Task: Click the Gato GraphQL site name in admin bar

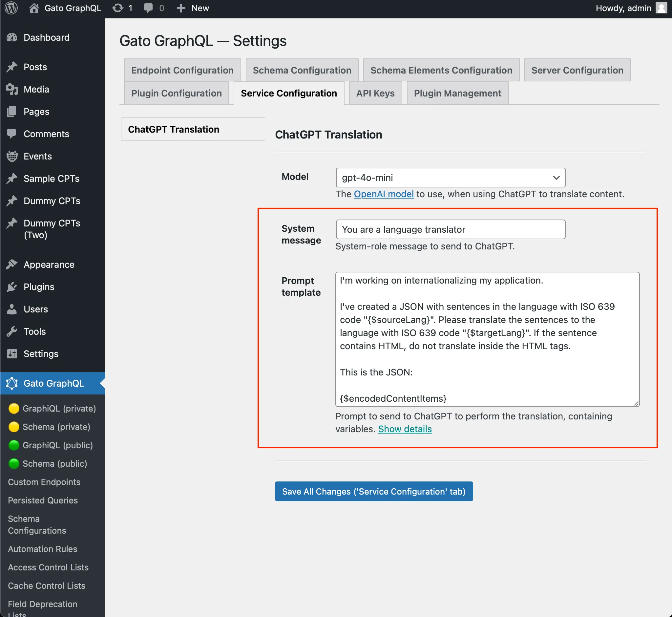Action: coord(73,8)
